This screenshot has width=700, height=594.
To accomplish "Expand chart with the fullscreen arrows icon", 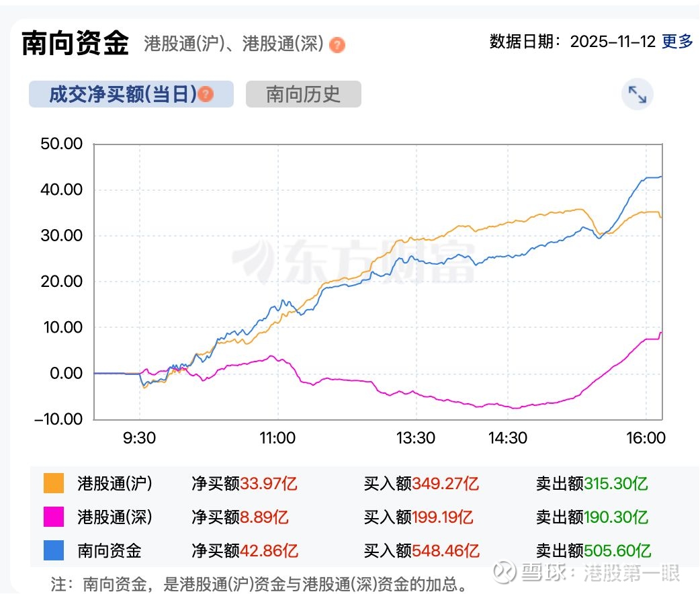I will coord(637,95).
